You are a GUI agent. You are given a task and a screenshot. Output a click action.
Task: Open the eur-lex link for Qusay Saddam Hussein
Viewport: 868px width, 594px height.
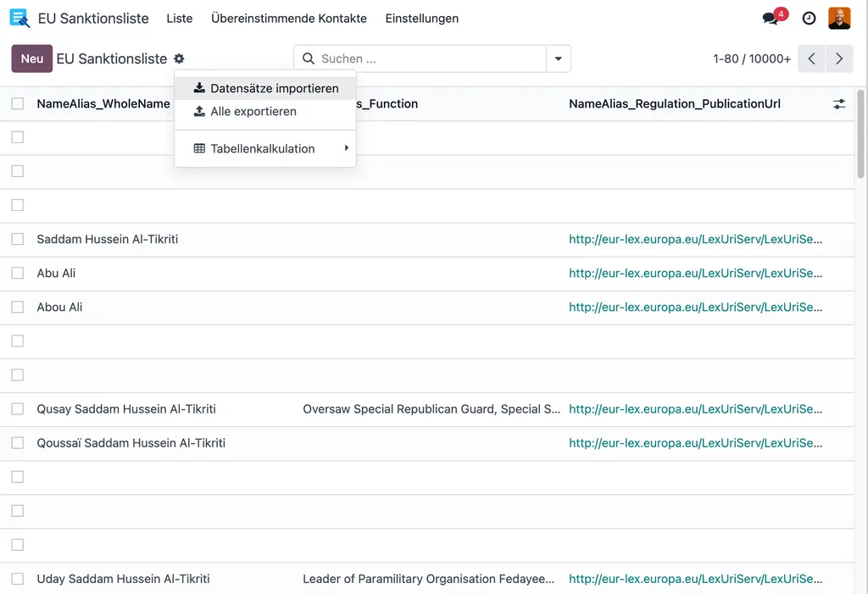(x=695, y=408)
